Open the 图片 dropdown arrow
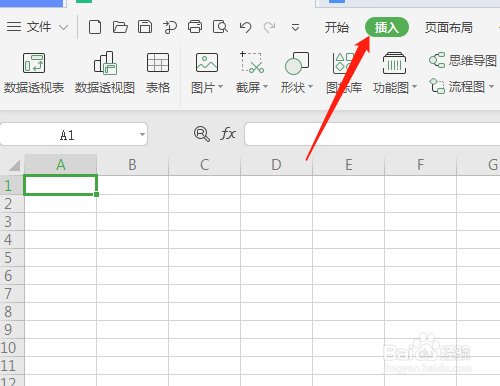The image size is (500, 386). [220, 87]
